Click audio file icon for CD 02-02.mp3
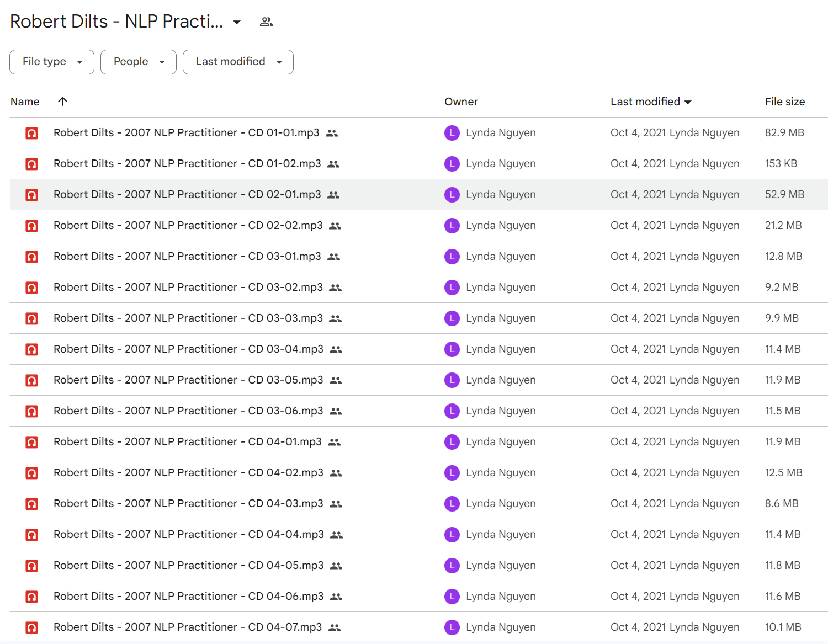Image resolution: width=828 pixels, height=644 pixels. pos(32,226)
